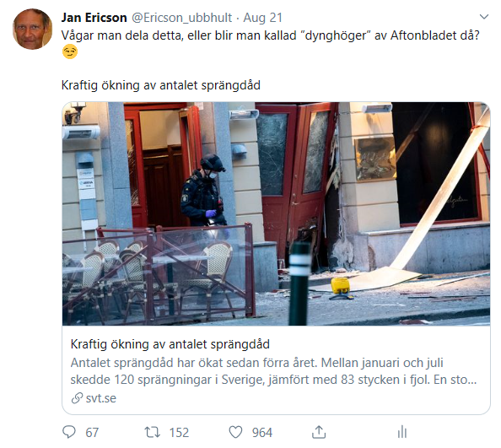501x448 pixels.
Task: Click the 964 likes count
Action: pos(262,432)
